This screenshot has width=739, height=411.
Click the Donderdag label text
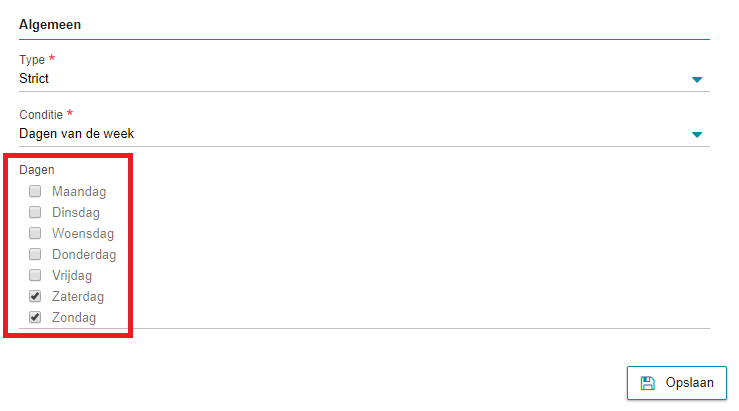(x=84, y=255)
